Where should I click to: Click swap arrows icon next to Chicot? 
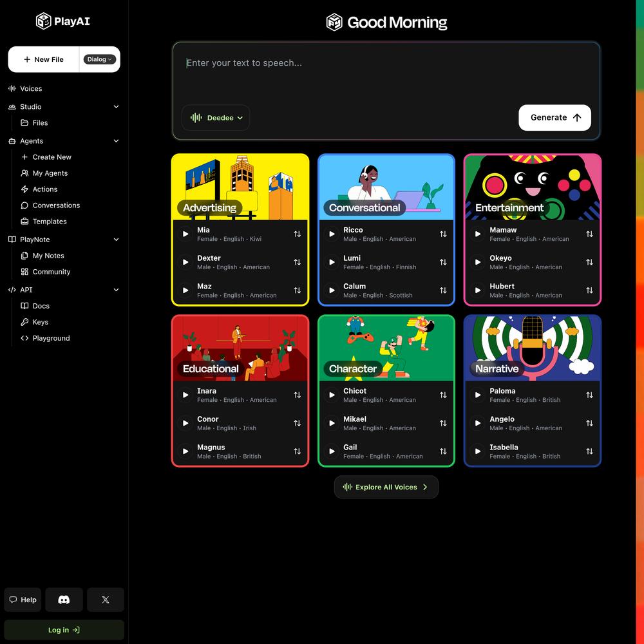point(443,395)
